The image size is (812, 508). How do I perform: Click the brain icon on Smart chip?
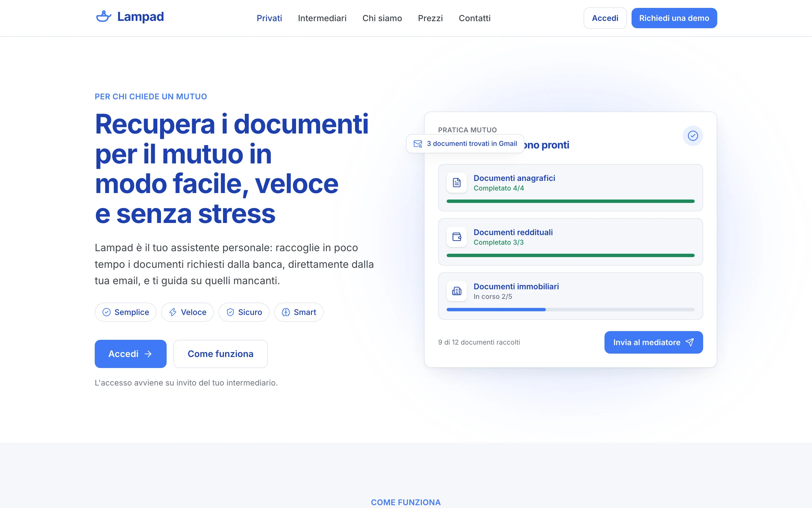(x=286, y=312)
